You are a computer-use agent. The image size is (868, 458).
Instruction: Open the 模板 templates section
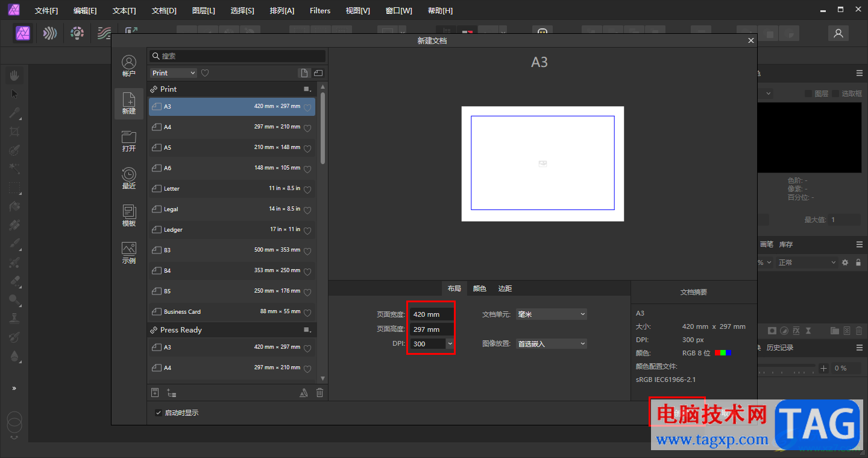(x=129, y=216)
